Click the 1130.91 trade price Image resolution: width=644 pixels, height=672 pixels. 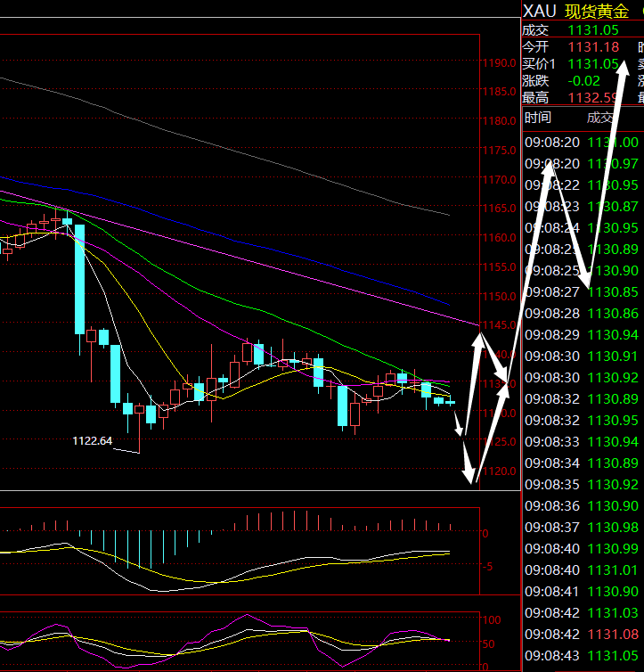pos(613,356)
